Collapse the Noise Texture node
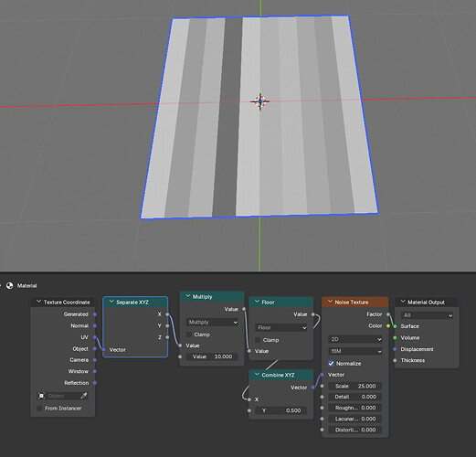Viewport: 476px width, 457px height. [330, 302]
